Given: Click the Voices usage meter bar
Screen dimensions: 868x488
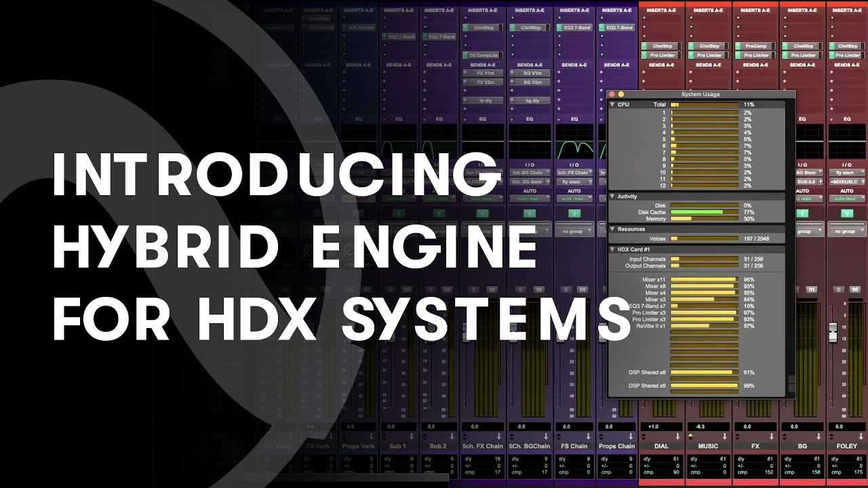Looking at the screenshot, I should point(704,239).
